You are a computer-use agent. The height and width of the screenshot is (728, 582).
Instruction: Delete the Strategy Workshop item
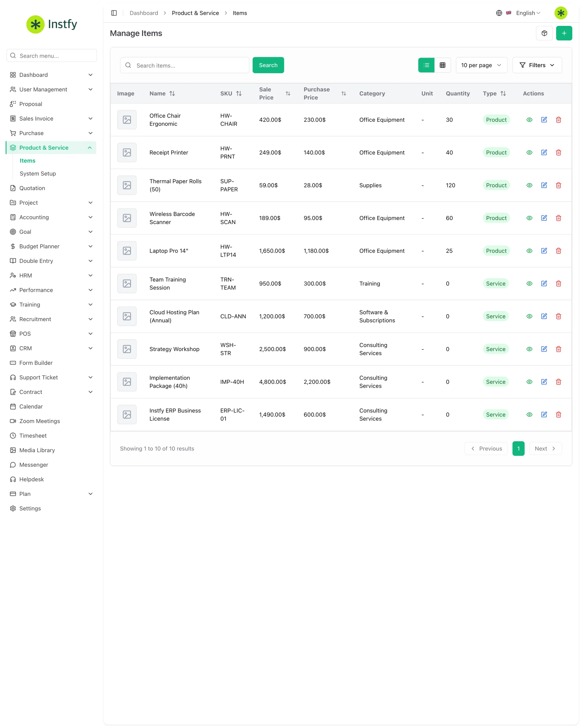(x=558, y=349)
